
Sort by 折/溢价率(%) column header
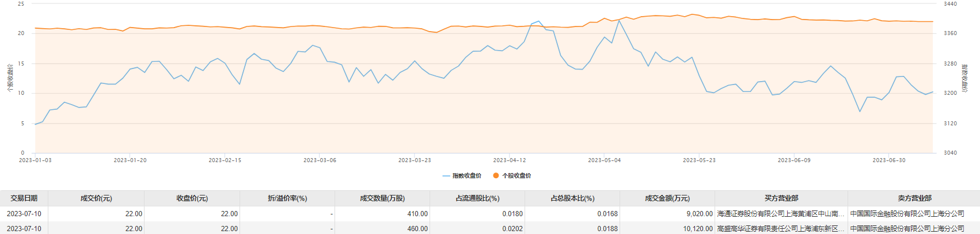coord(287,198)
